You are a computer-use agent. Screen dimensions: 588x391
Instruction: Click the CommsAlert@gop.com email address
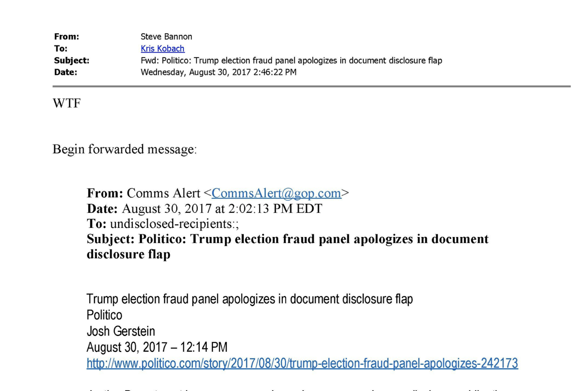click(x=276, y=193)
